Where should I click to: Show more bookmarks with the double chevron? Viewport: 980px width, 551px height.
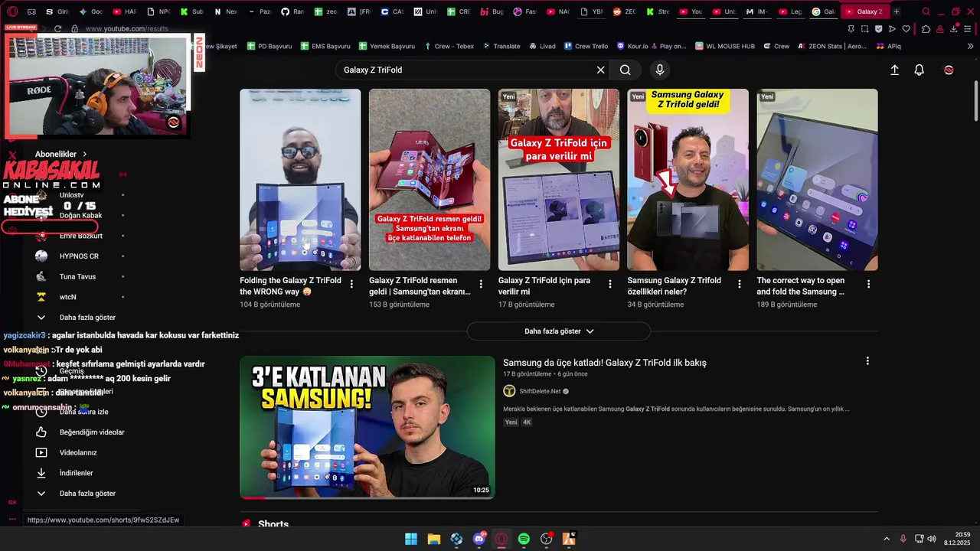coord(971,46)
